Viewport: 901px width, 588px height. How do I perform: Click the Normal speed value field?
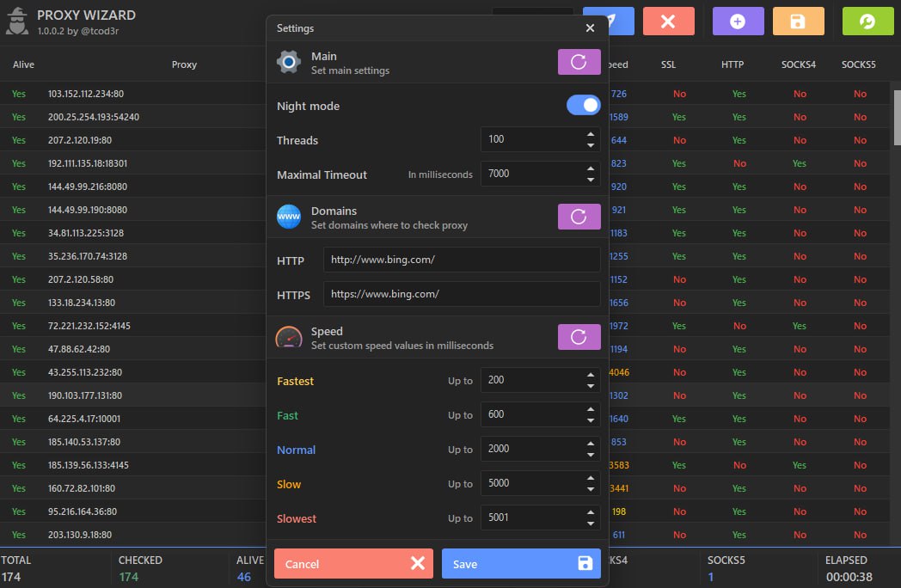[x=530, y=449]
